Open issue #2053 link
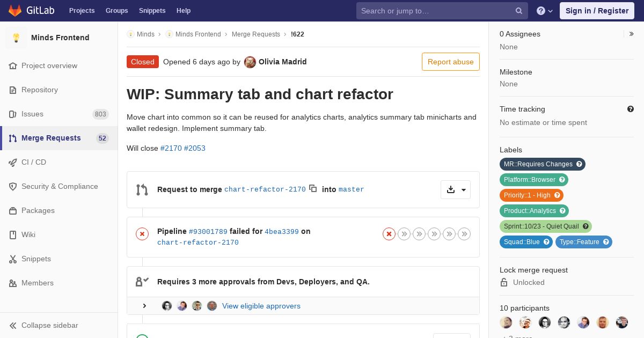Screen dimensions: 644x338 (195, 148)
